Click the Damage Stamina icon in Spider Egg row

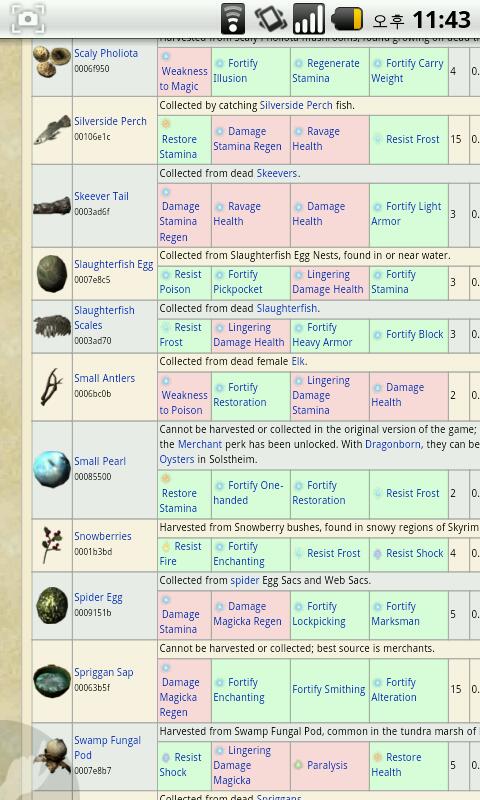coord(166,599)
